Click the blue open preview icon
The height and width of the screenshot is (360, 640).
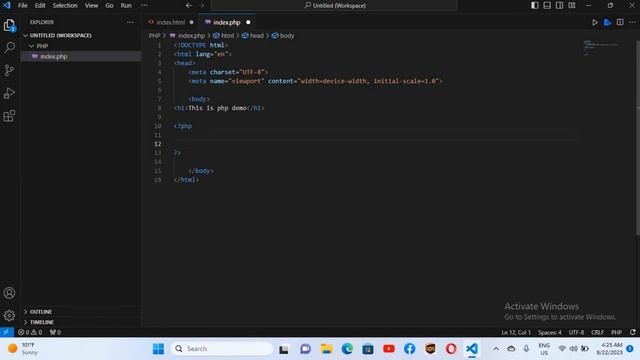[x=607, y=22]
